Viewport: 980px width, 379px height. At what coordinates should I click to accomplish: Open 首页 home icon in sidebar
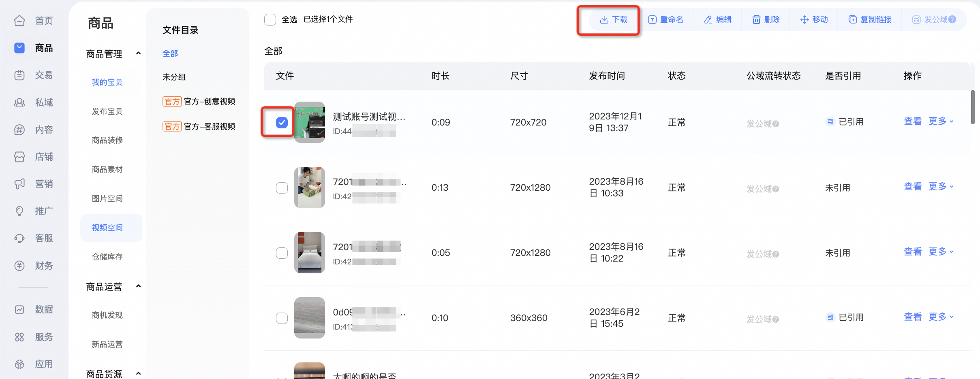click(x=19, y=21)
